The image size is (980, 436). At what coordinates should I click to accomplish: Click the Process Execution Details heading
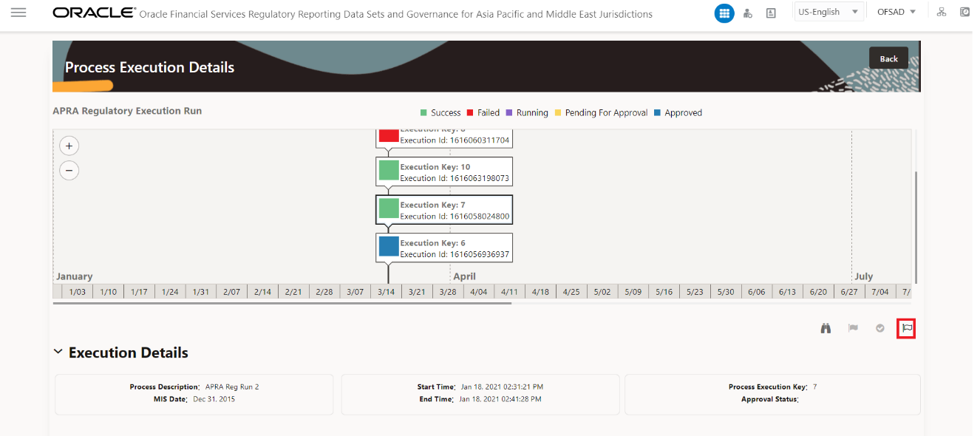click(149, 67)
